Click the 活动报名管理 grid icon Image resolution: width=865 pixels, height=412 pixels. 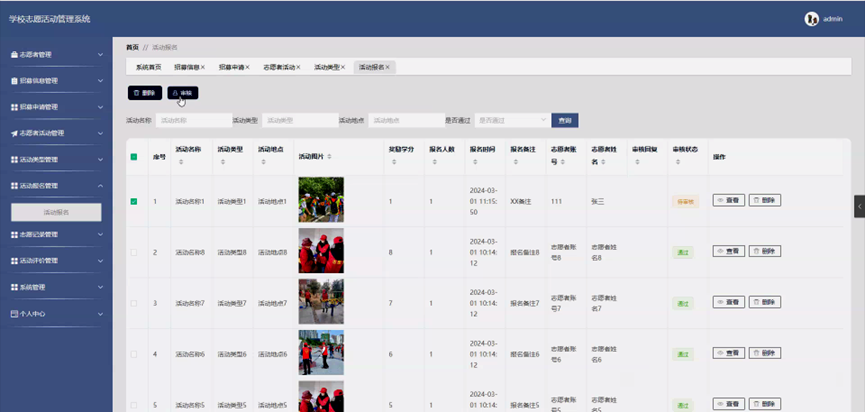coord(14,186)
